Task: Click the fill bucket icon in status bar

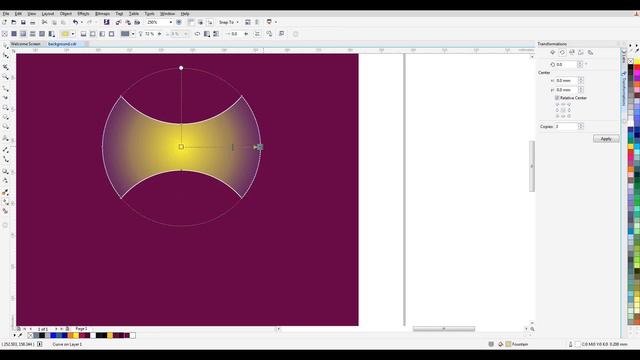Action: [x=501, y=344]
